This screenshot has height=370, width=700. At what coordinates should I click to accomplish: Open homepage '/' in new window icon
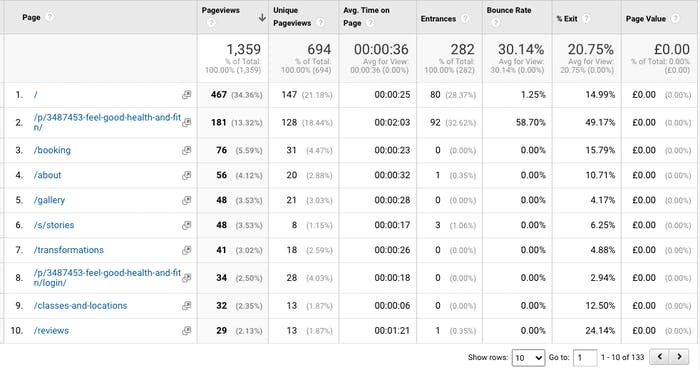coord(187,95)
